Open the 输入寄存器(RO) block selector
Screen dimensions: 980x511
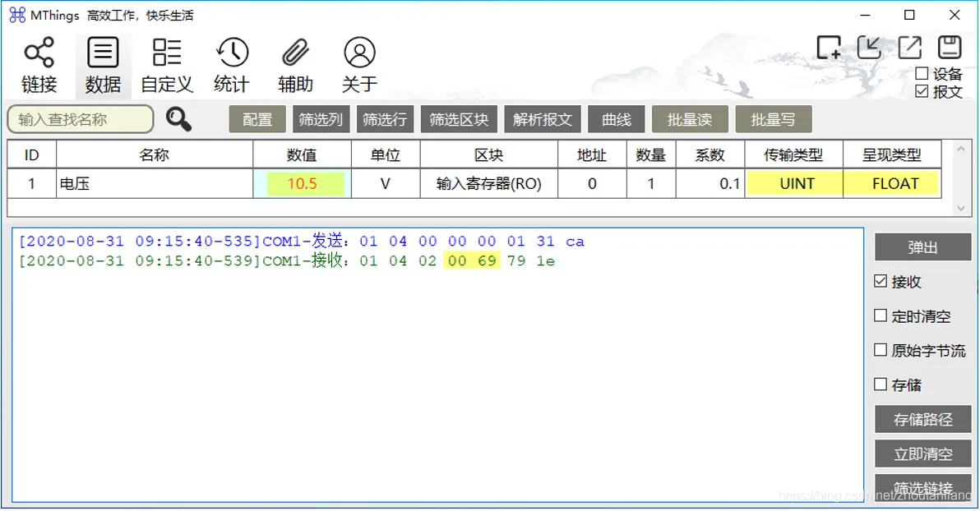[489, 183]
